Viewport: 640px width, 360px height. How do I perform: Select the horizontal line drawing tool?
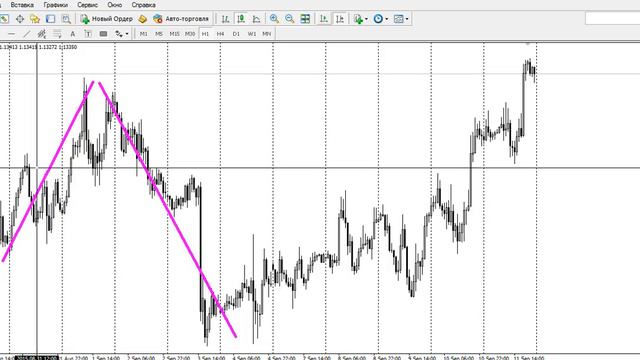11,34
